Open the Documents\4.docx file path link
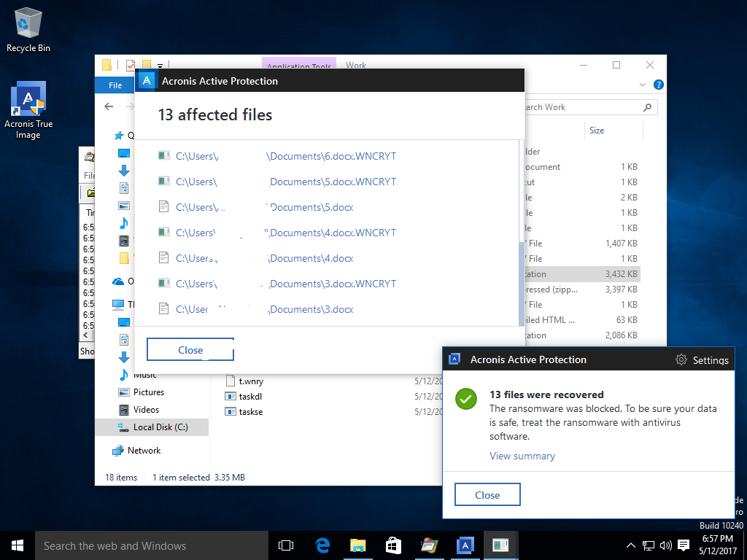This screenshot has height=560, width=747. [x=264, y=258]
